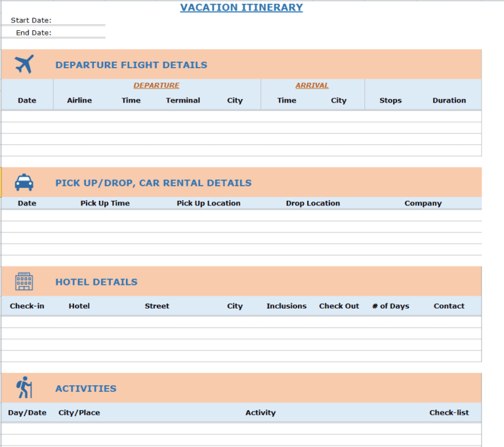Select the Pick Up Time header
This screenshot has height=447, width=504.
[105, 203]
